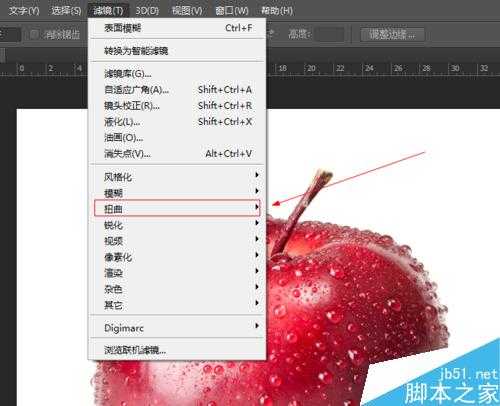Expand the 其它 submenu
This screenshot has height=406, width=500.
pos(177,305)
